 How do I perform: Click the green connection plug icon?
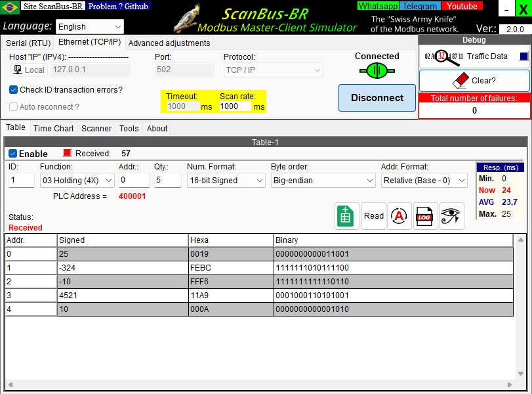click(x=377, y=71)
